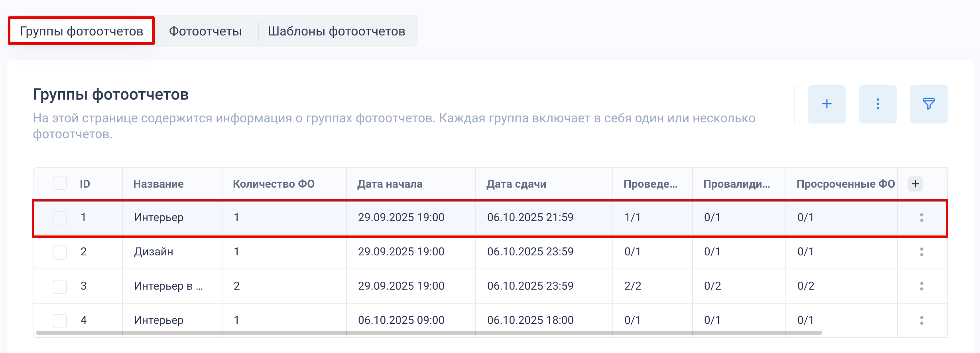The image size is (980, 353).
Task: Open the Шаблоны фотоотчетов tab
Action: point(336,31)
